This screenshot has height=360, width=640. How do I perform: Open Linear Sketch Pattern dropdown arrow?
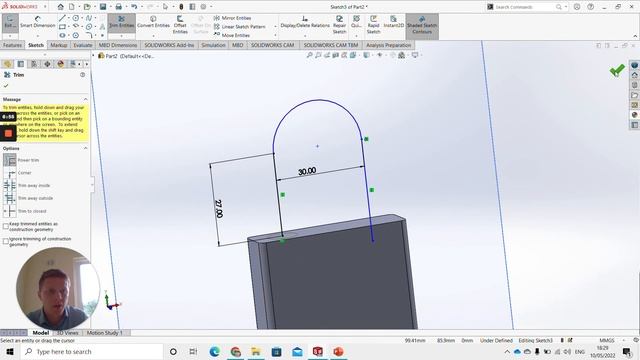[x=275, y=27]
